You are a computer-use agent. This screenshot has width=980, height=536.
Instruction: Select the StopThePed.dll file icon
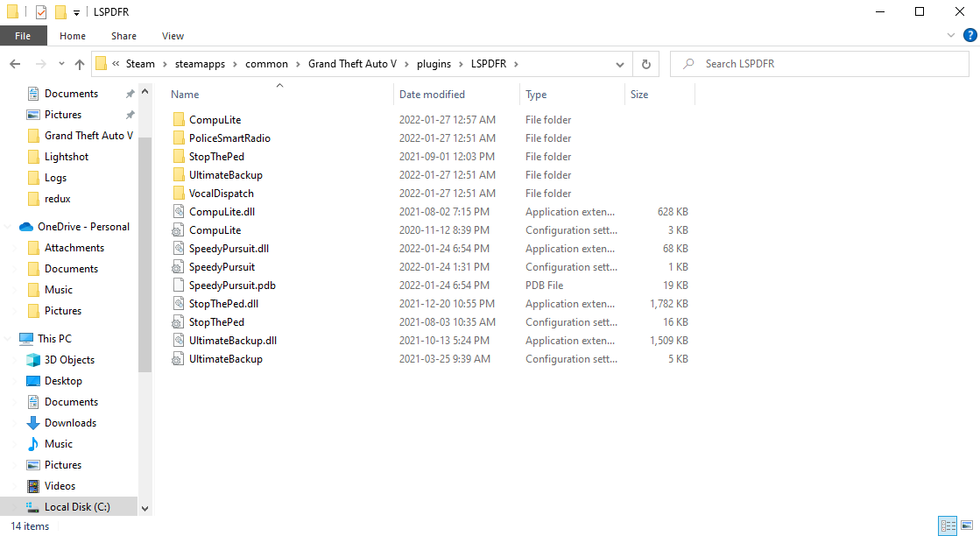(x=179, y=304)
